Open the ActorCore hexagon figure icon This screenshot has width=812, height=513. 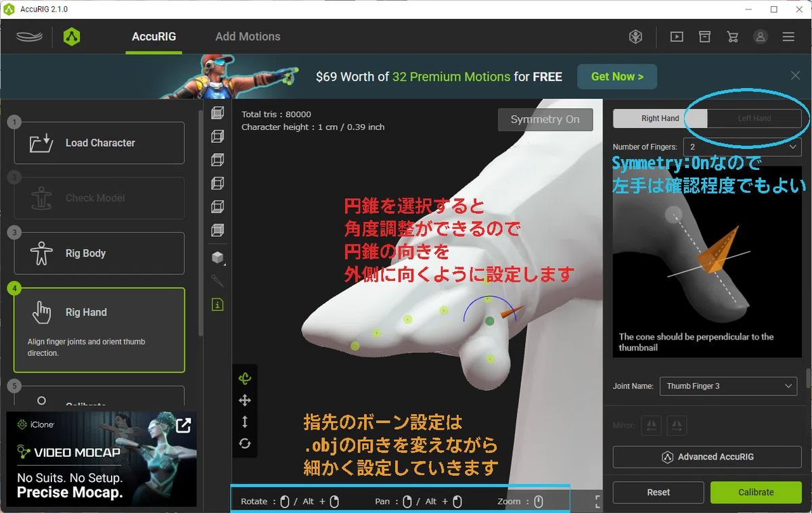click(635, 37)
